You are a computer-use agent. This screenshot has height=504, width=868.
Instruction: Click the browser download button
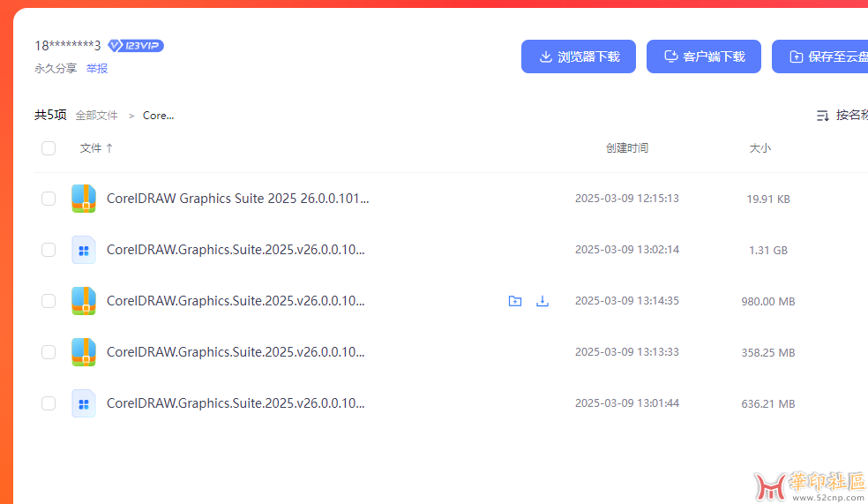tap(579, 56)
